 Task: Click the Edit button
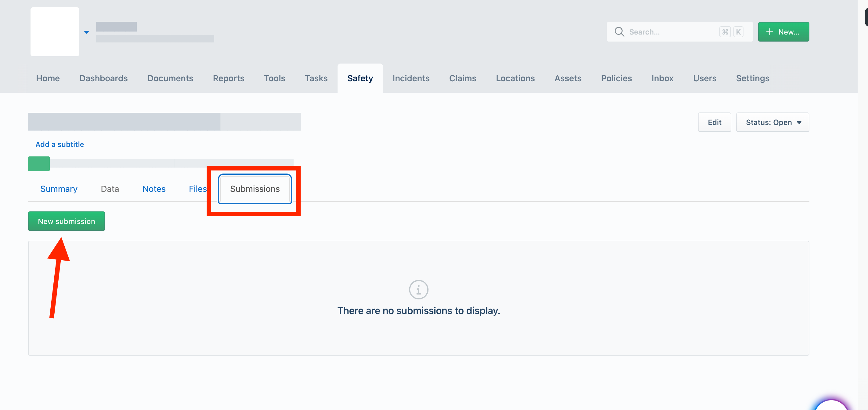(714, 122)
